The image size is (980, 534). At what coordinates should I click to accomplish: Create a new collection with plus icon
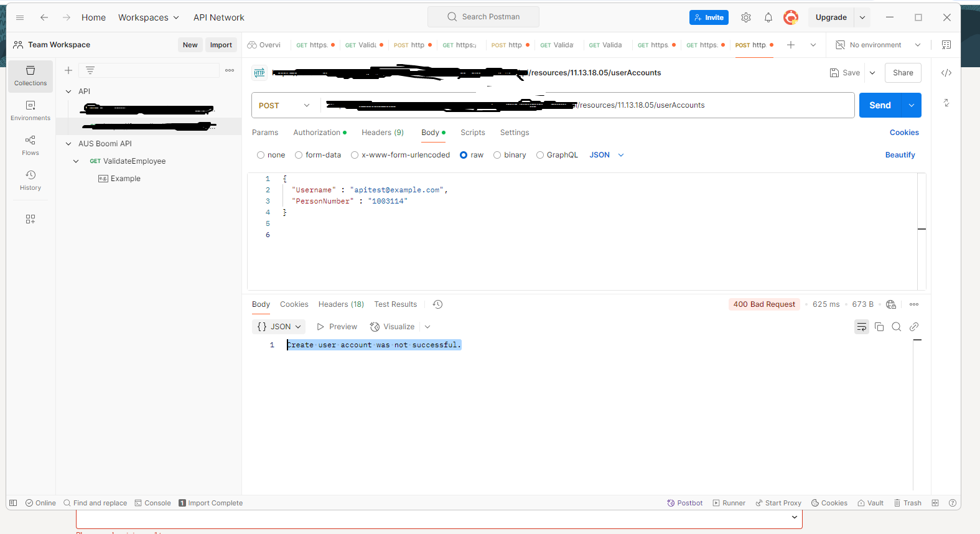click(x=68, y=70)
